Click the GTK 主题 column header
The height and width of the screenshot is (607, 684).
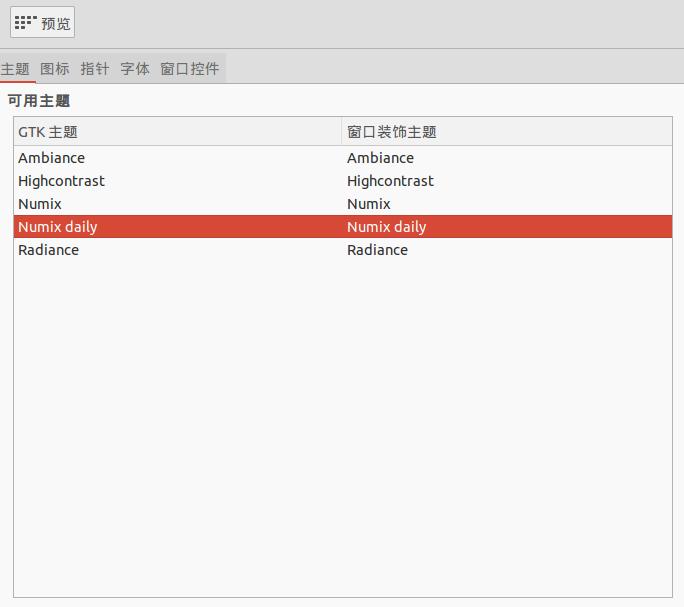[178, 131]
